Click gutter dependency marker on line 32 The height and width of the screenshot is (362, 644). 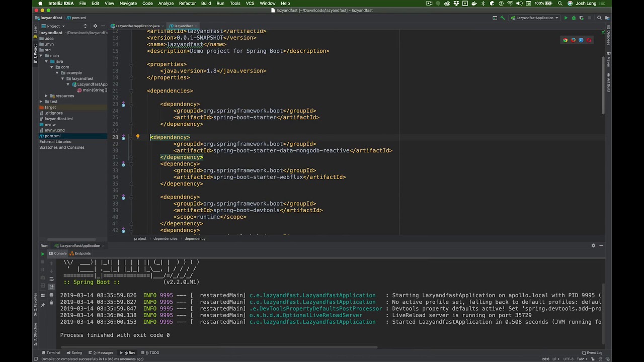(x=123, y=164)
